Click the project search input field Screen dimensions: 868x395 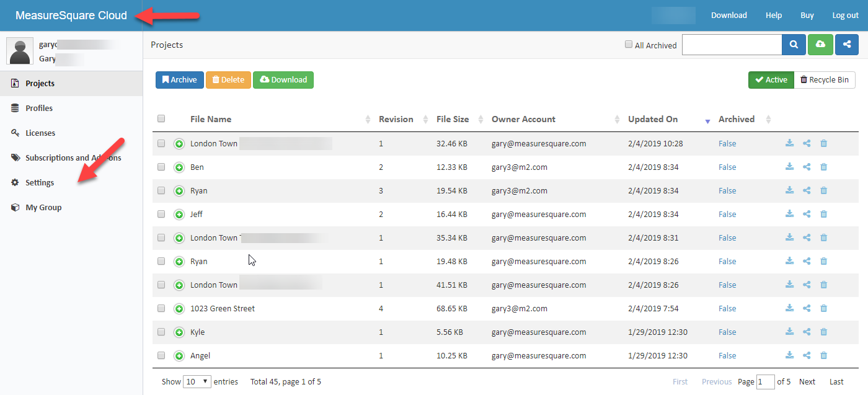coord(732,45)
